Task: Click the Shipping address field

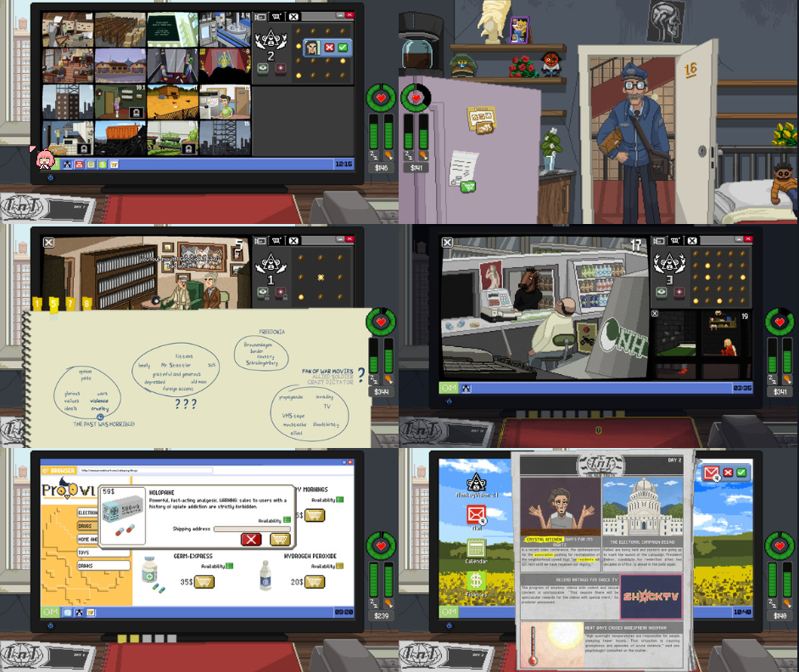Action: (252, 529)
